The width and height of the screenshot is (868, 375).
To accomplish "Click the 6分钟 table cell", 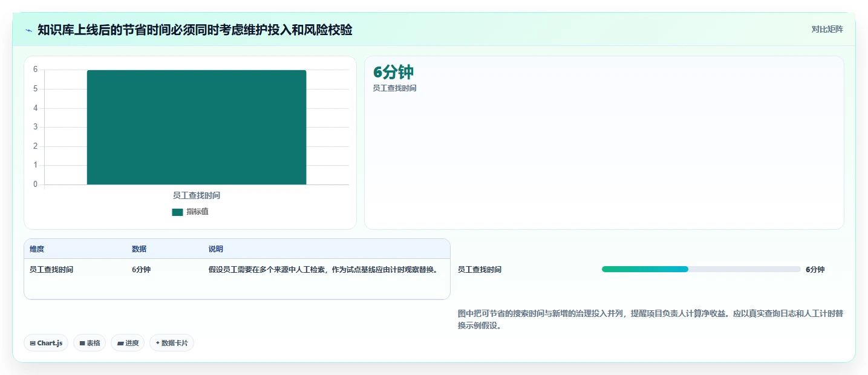I will 141,270.
